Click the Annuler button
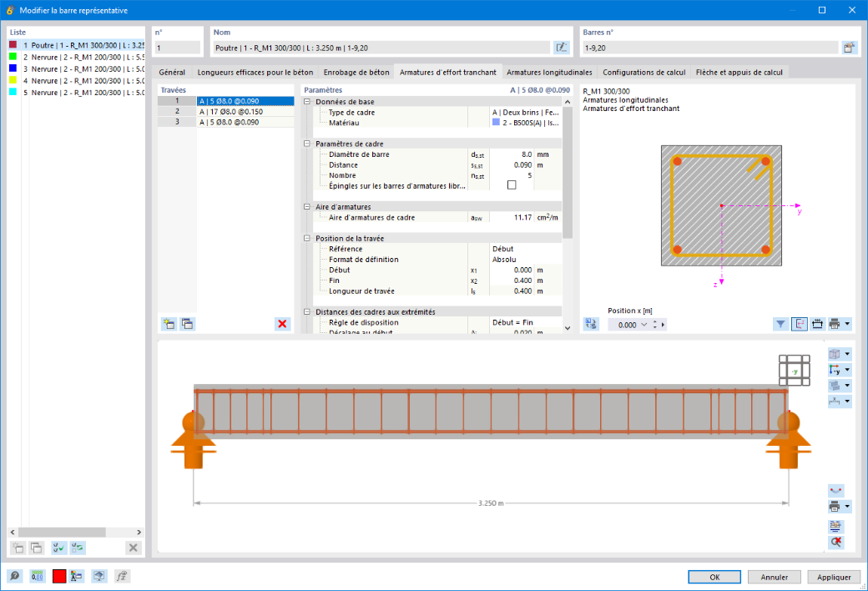868x591 pixels. pyautogui.click(x=774, y=577)
